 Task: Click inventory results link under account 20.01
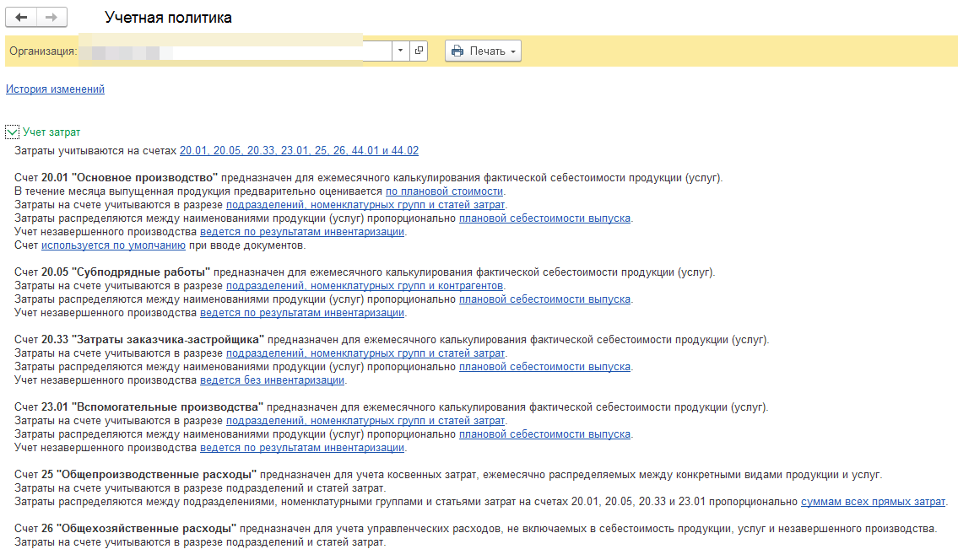click(x=302, y=232)
